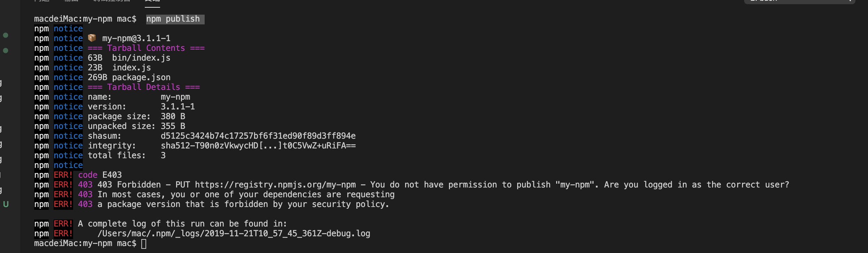Viewport: 868px width, 253px height.
Task: Click the shasum hash value
Action: tap(258, 136)
